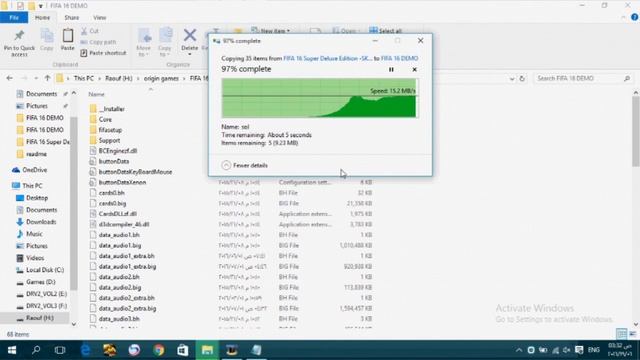Select file data_audio2_extra.bh
The image size is (640, 360).
[x=122, y=298]
